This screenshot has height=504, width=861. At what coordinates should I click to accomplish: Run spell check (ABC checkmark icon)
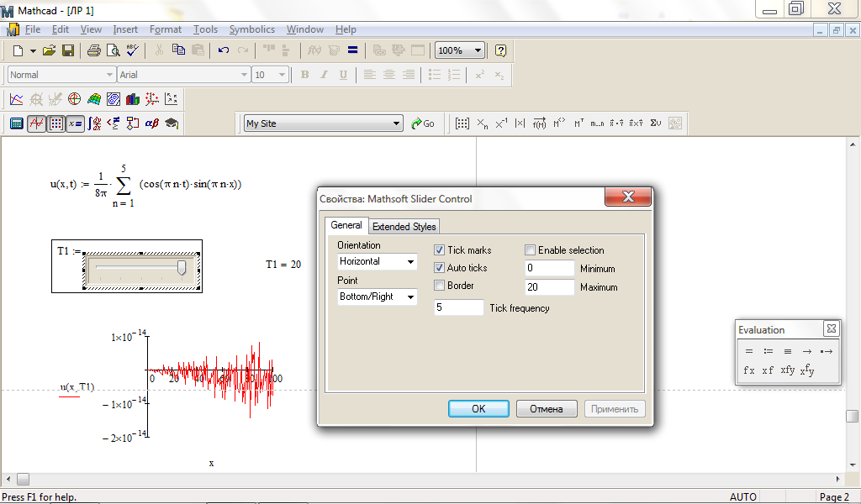[x=132, y=50]
